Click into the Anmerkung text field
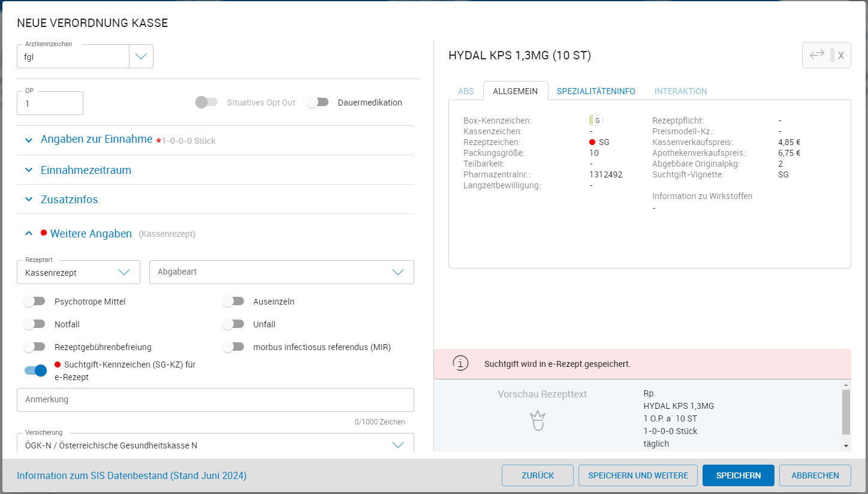The image size is (868, 494). (215, 400)
